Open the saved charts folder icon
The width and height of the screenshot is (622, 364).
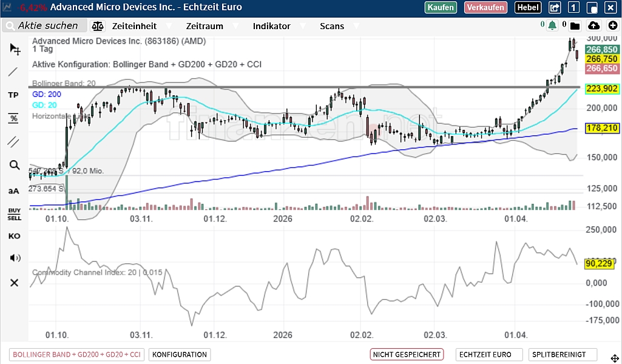click(575, 26)
